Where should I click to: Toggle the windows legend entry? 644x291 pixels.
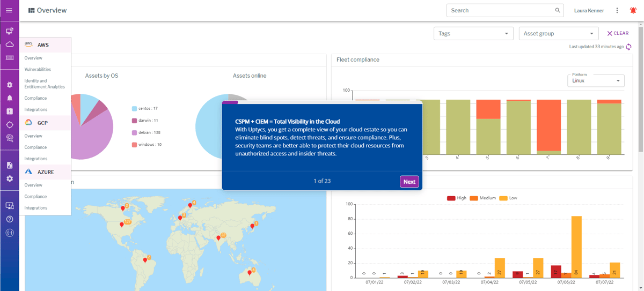tap(147, 145)
